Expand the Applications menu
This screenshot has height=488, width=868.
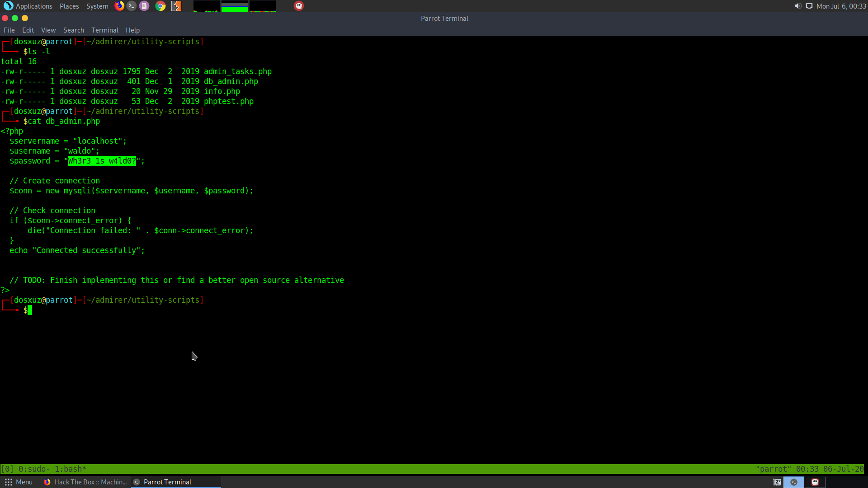(28, 6)
